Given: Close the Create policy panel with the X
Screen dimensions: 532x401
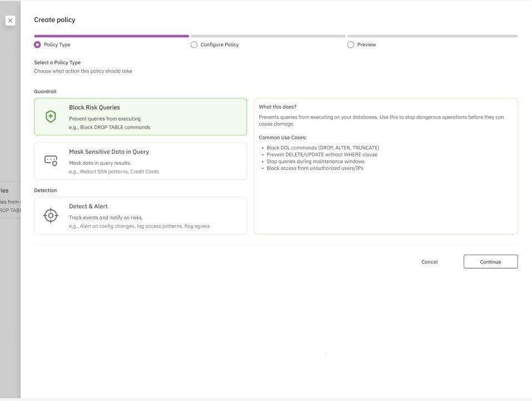Looking at the screenshot, I should (x=10, y=21).
